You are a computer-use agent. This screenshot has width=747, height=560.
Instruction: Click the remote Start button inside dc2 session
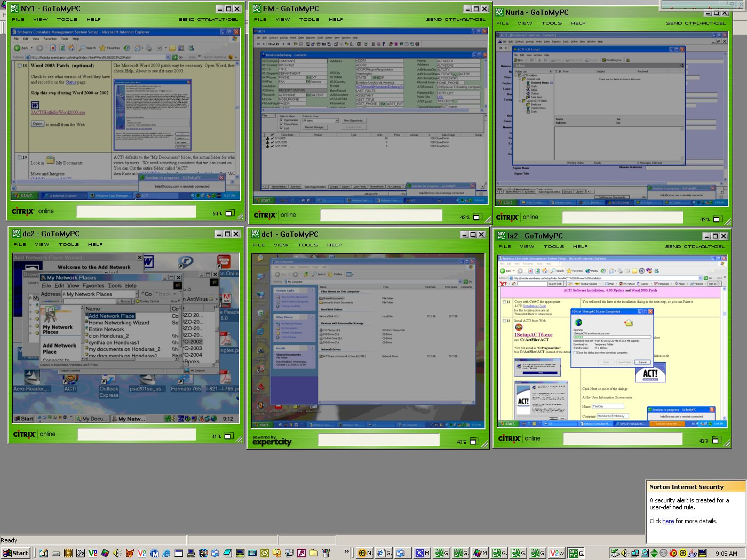[x=23, y=419]
